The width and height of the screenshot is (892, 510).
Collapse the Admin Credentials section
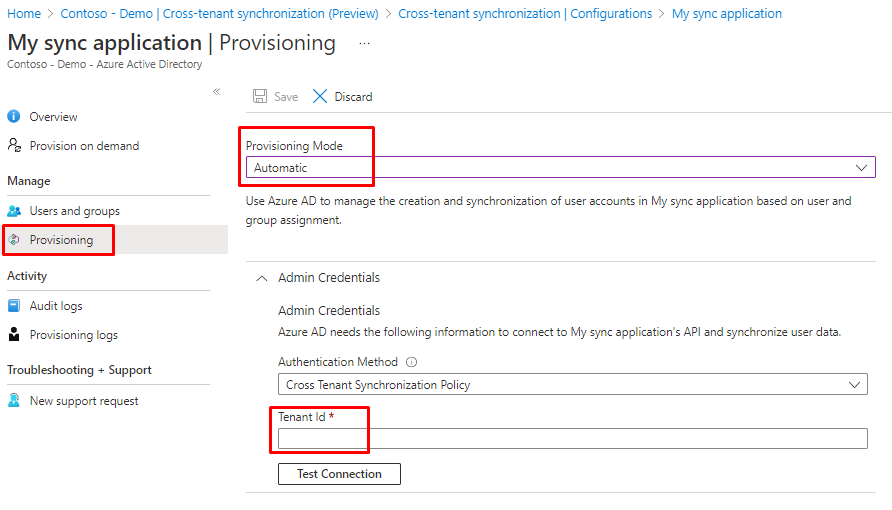click(x=263, y=278)
